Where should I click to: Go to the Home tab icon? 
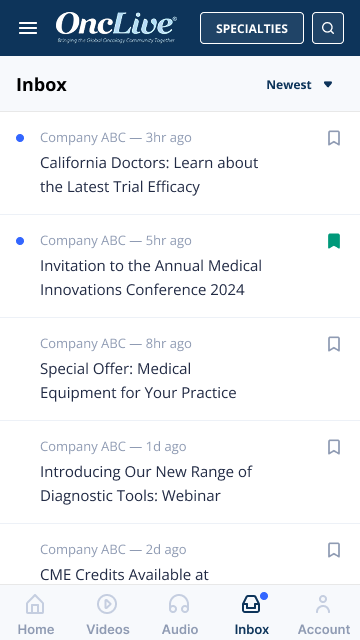pyautogui.click(x=36, y=604)
